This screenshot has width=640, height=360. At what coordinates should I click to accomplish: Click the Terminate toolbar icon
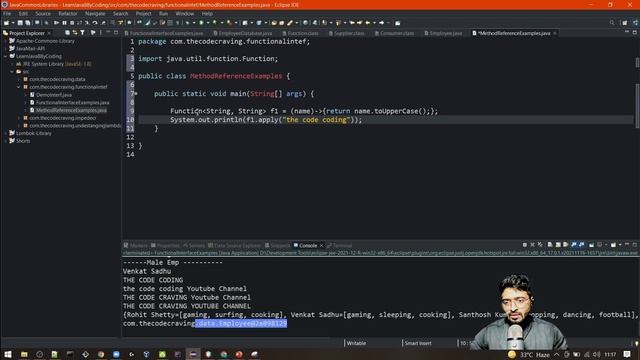coord(72,23)
